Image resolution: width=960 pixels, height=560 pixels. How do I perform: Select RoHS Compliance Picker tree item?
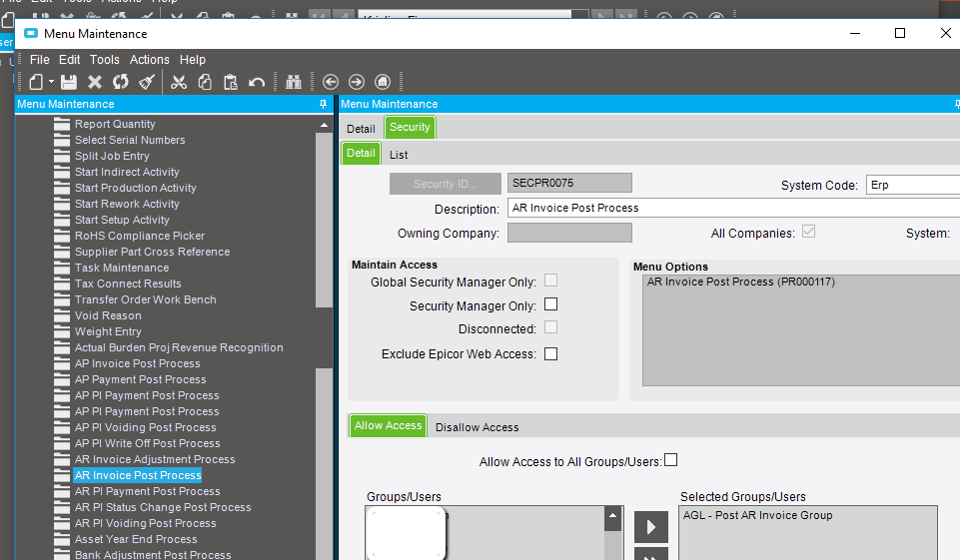click(x=140, y=236)
